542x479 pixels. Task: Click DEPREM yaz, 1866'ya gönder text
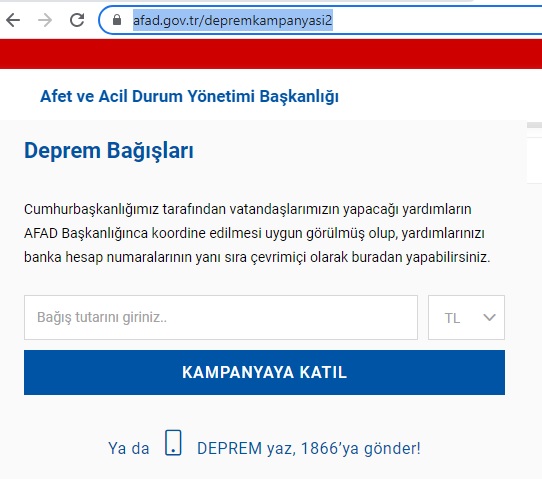click(x=309, y=449)
